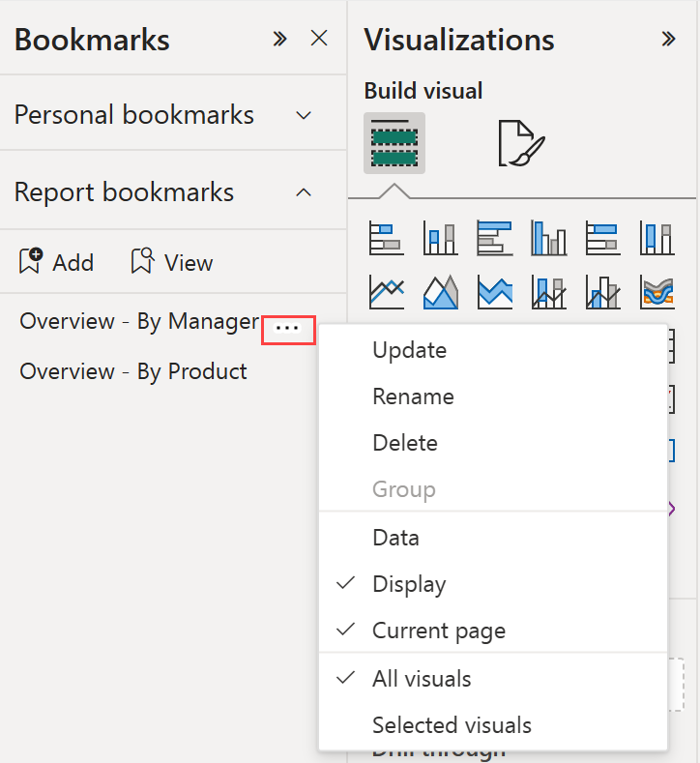Screen dimensions: 700x763
Task: Toggle the Current page option
Action: 438,631
